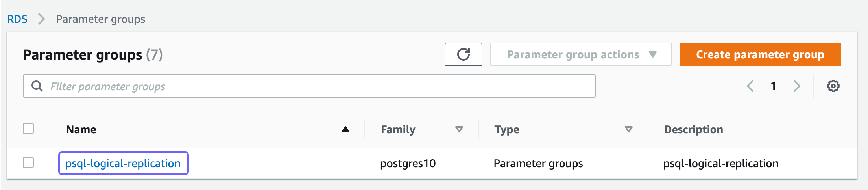The image size is (868, 190).
Task: Navigate to RDS breadcrumb link
Action: pyautogui.click(x=17, y=19)
